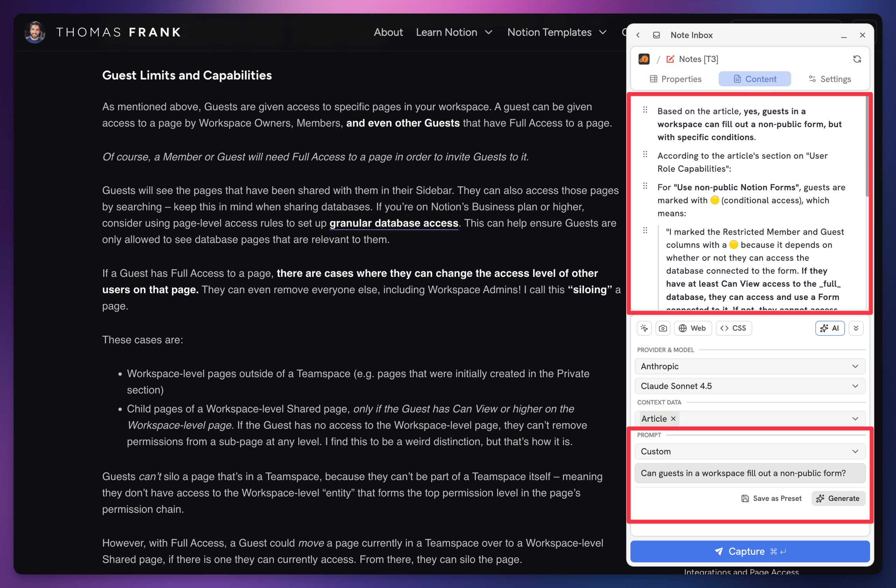Image resolution: width=896 pixels, height=588 pixels.
Task: Toggle the Web capture mode button
Action: click(693, 328)
